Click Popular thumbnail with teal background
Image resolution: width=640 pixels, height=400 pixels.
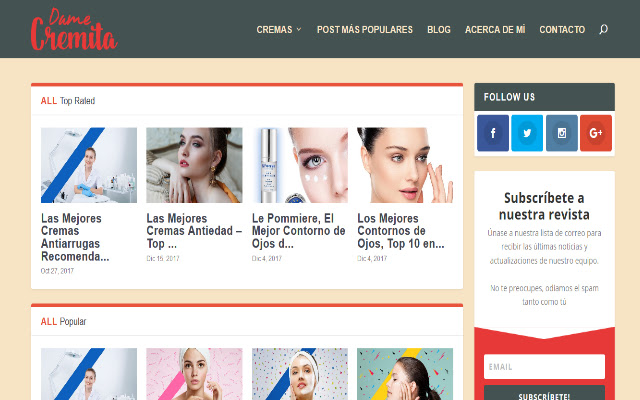coord(405,374)
